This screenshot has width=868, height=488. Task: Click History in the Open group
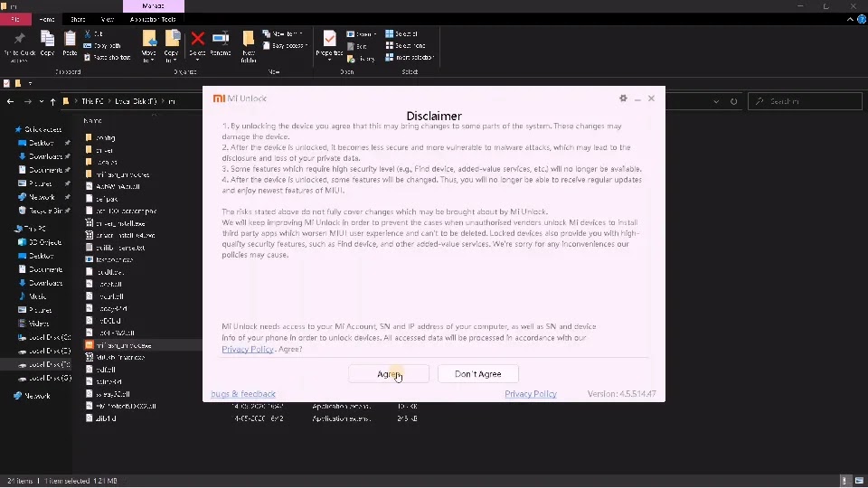coord(361,59)
